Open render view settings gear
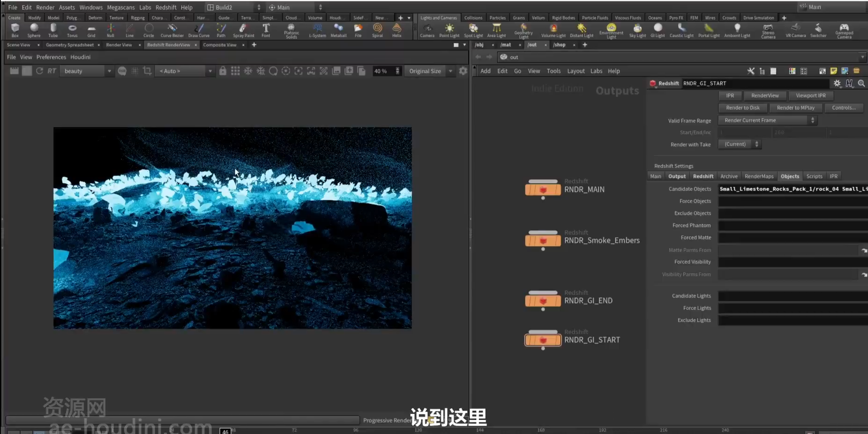The height and width of the screenshot is (434, 868). (463, 71)
